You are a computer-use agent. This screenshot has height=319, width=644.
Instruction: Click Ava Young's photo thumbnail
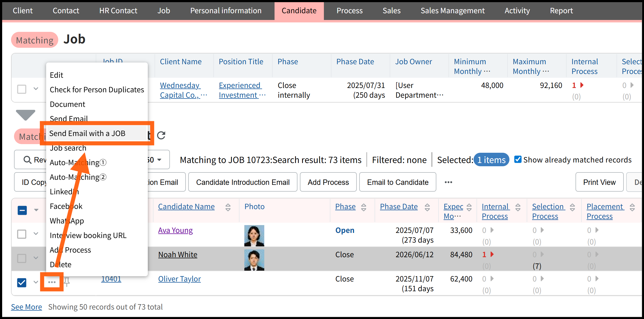[254, 235]
